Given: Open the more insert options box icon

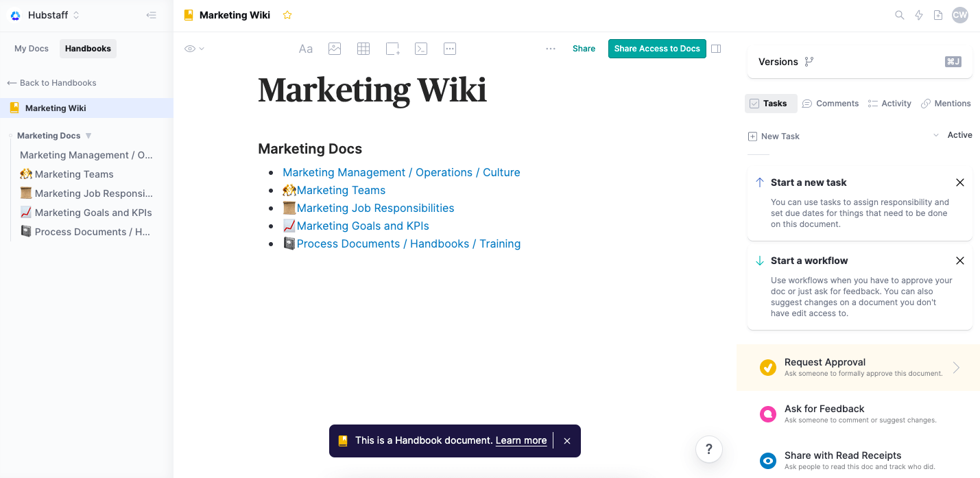Looking at the screenshot, I should 450,49.
